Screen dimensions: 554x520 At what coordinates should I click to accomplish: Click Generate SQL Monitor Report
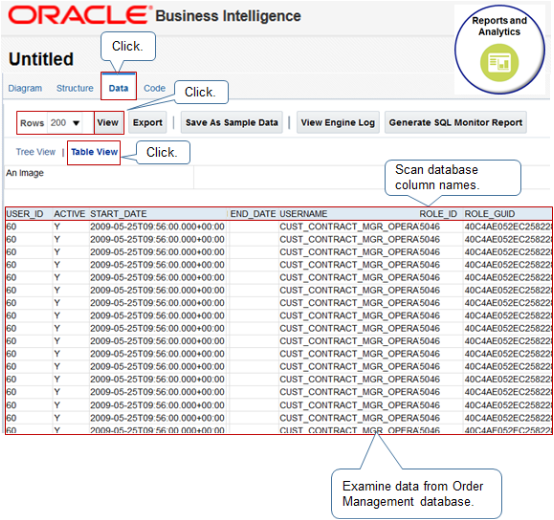[455, 123]
